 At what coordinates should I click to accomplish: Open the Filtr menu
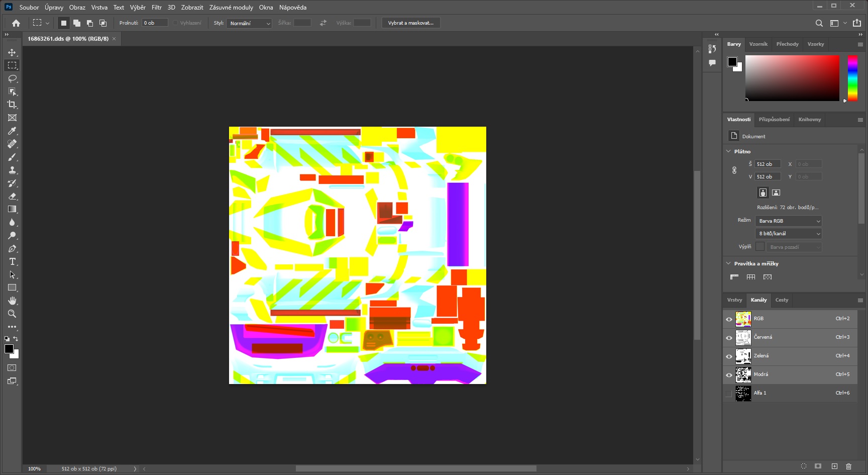point(157,8)
